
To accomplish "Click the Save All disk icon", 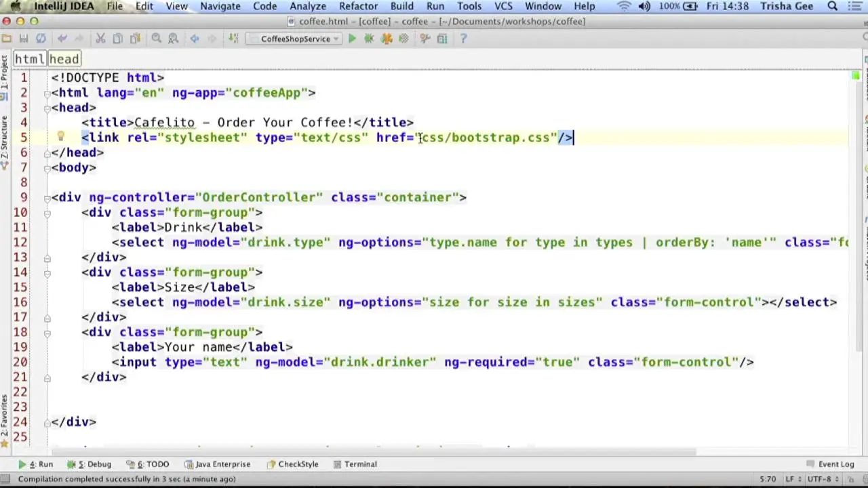I will click(x=24, y=39).
